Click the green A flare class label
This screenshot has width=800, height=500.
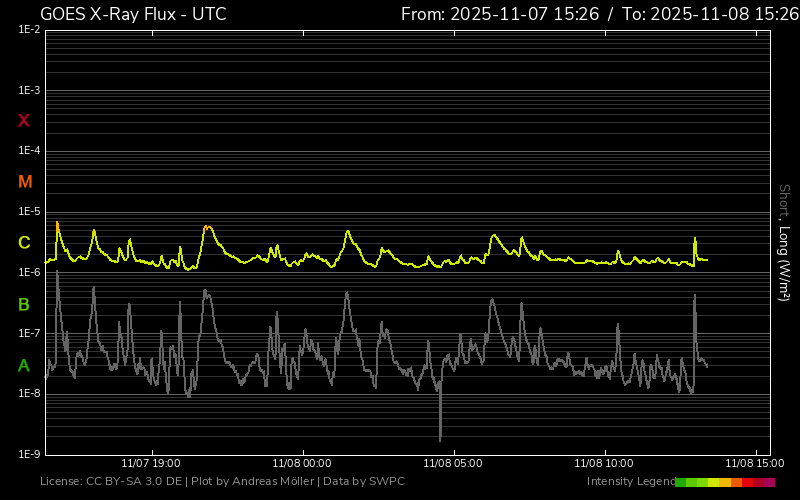click(x=24, y=365)
